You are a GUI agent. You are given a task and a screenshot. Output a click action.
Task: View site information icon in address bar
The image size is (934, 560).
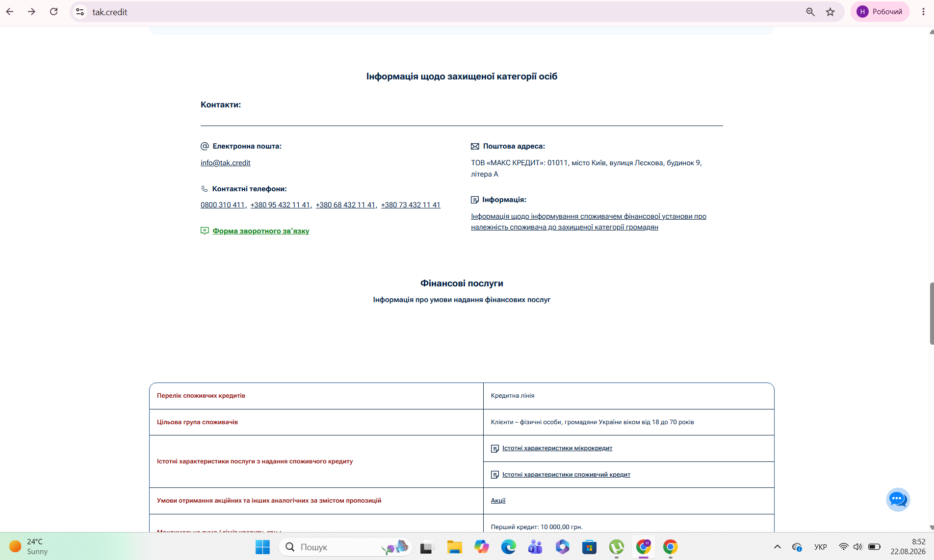click(x=80, y=12)
